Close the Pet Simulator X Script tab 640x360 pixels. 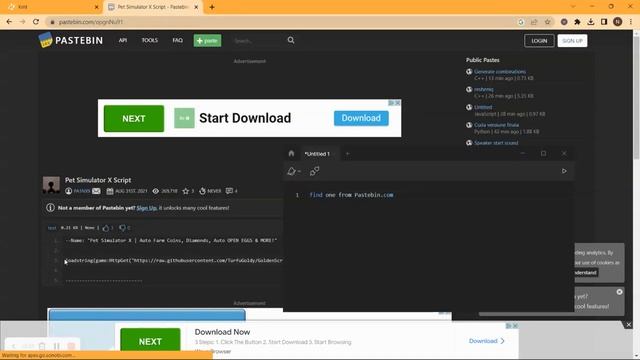(196, 7)
